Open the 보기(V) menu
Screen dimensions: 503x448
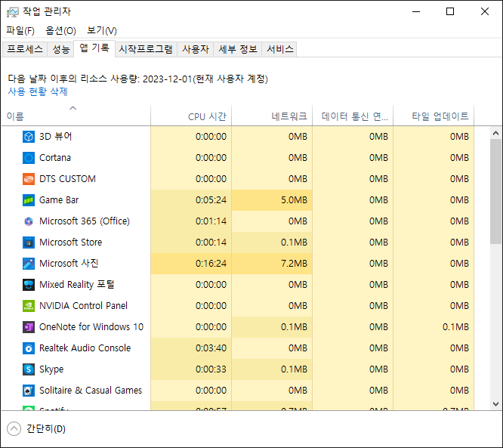(102, 31)
